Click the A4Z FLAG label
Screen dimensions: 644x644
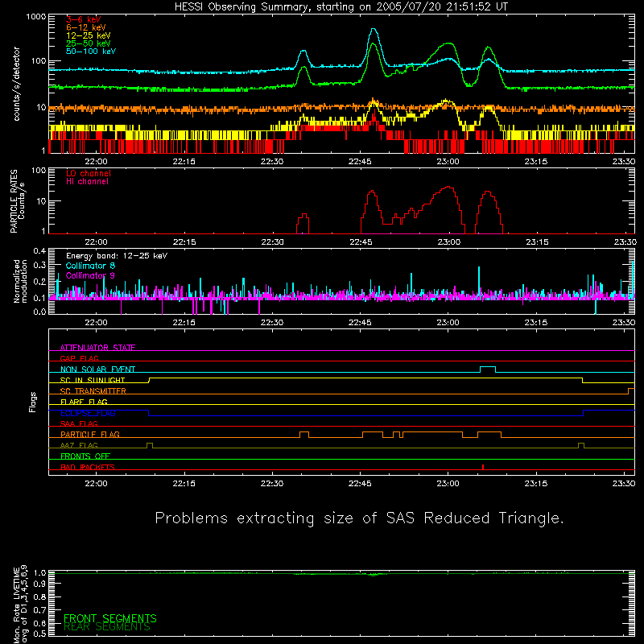(x=79, y=445)
